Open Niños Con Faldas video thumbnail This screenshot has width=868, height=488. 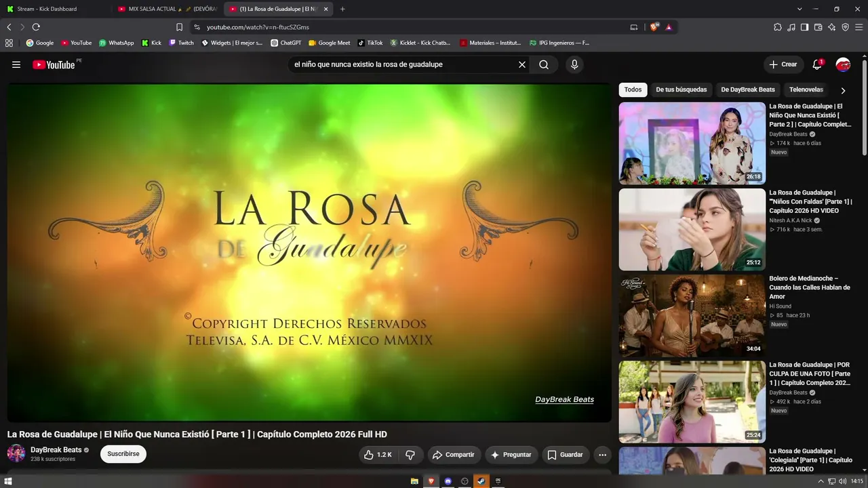click(692, 229)
